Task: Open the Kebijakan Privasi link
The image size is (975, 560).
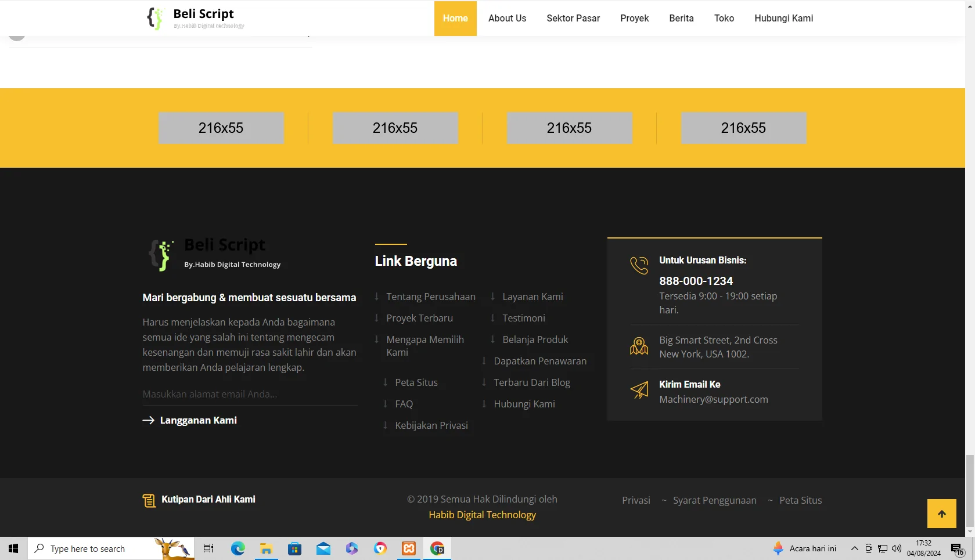Action: [x=431, y=425]
